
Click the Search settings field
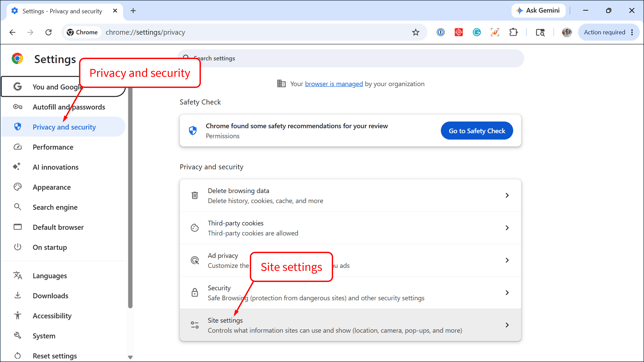[x=350, y=58]
